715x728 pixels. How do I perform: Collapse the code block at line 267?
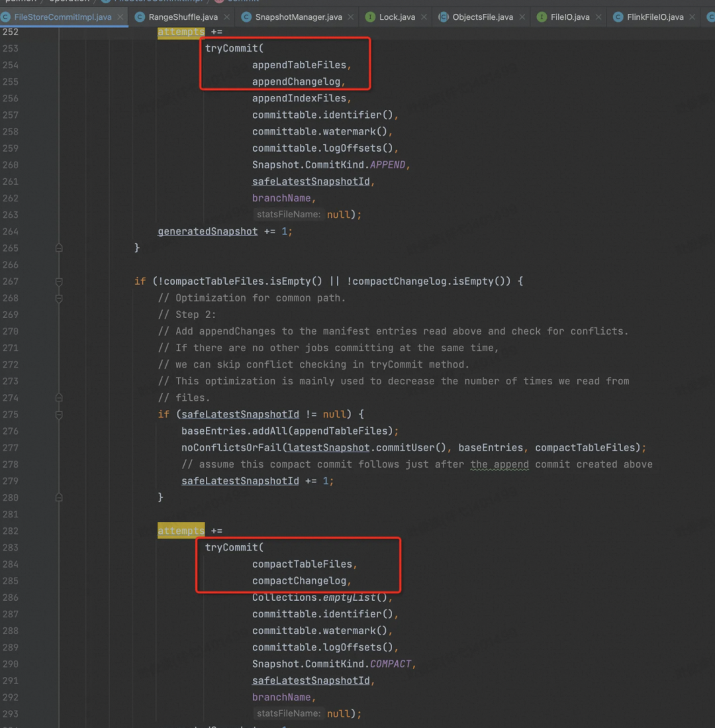(x=59, y=282)
